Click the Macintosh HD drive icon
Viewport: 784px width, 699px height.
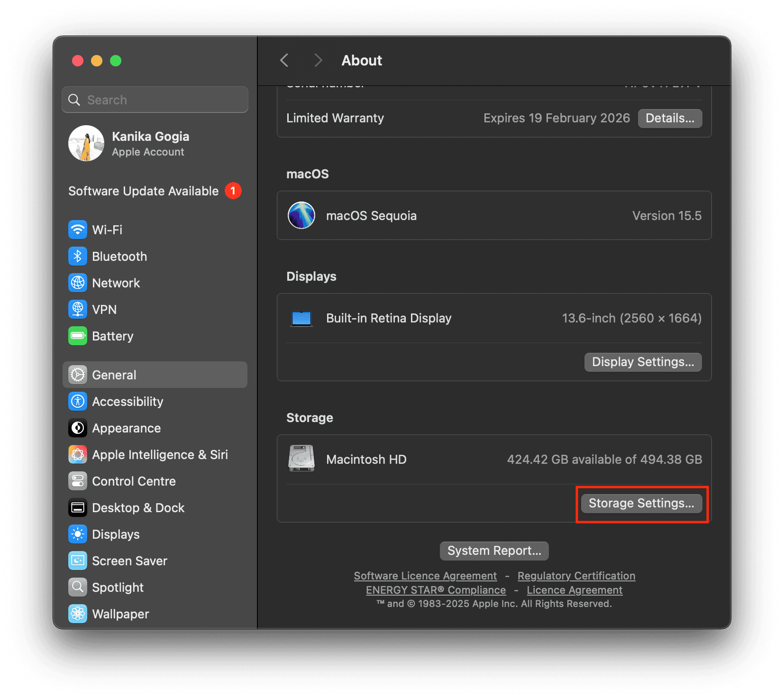pos(301,459)
